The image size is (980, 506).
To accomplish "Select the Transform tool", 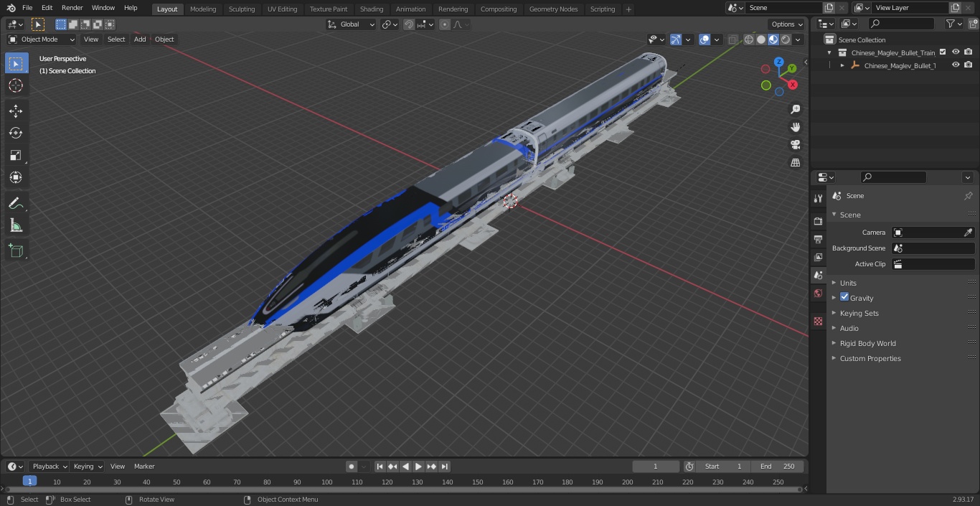I will pyautogui.click(x=16, y=177).
